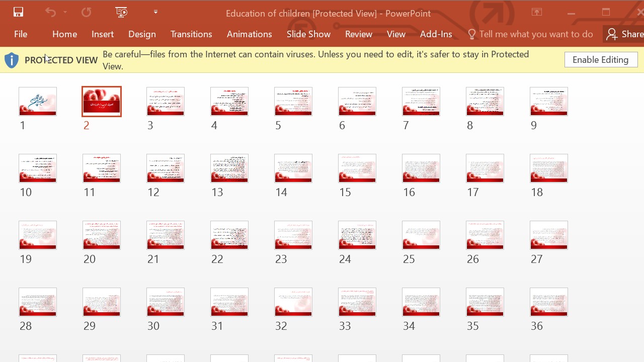This screenshot has height=362, width=644.
Task: Open Customize Quick Access Toolbar dropdown
Action: pyautogui.click(x=155, y=12)
